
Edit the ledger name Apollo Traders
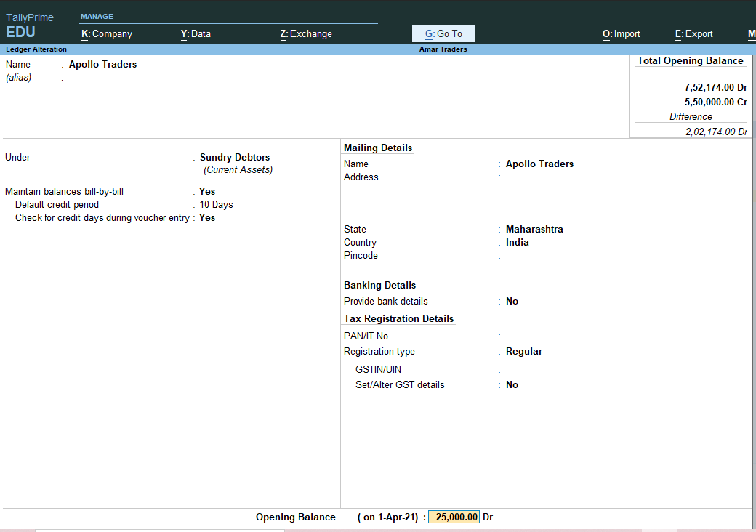click(x=102, y=64)
